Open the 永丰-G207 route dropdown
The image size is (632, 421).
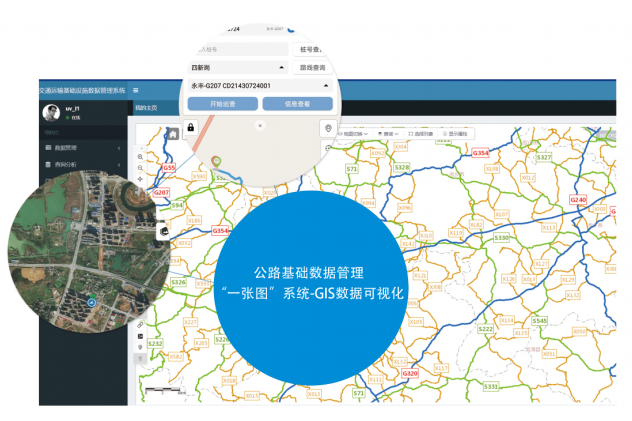pyautogui.click(x=260, y=85)
